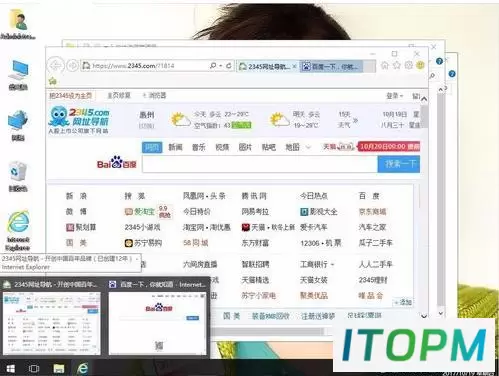499x376 pixels.
Task: Expand the more categories chevron after 地图
Action: click(308, 147)
